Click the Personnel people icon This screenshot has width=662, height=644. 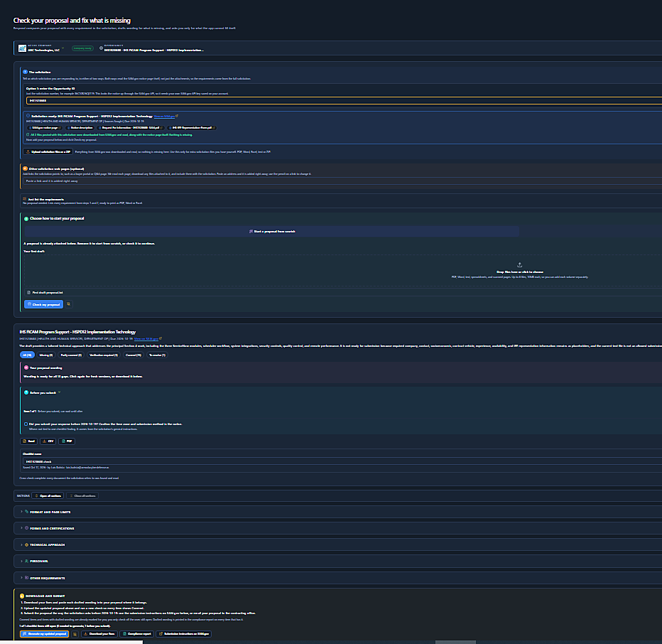(x=26, y=561)
